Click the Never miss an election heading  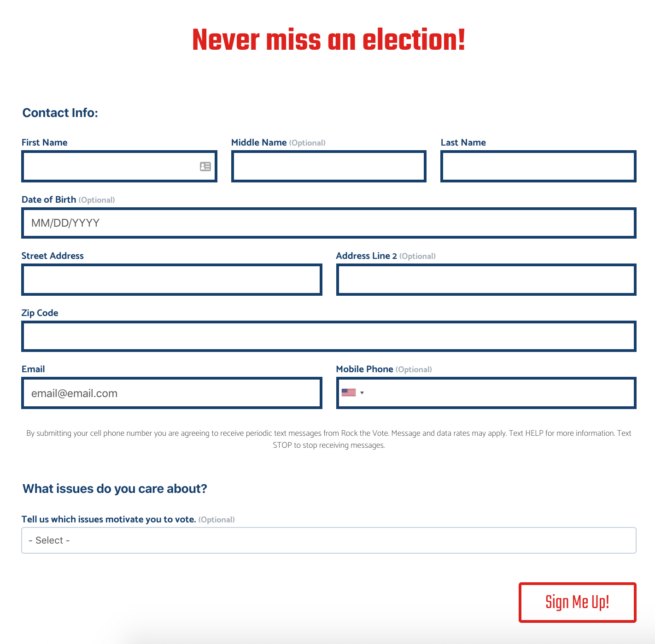tap(329, 40)
